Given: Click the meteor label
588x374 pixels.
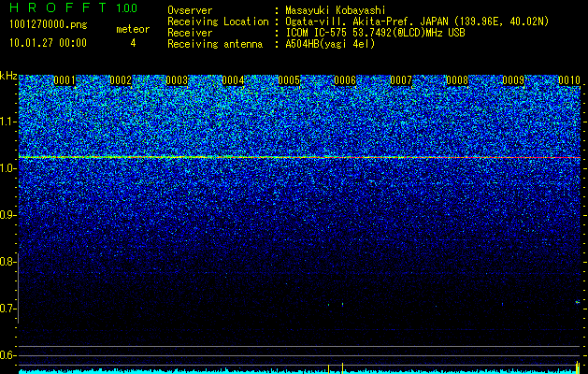Looking at the screenshot, I should click(133, 29).
